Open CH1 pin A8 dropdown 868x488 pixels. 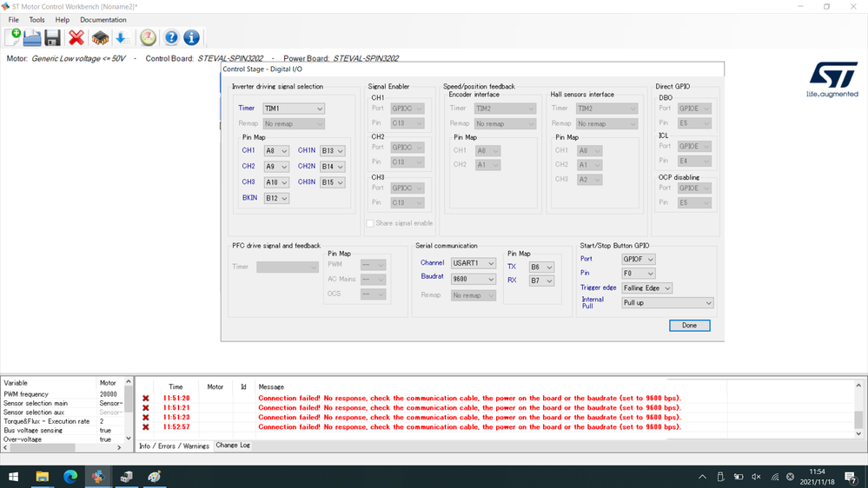click(x=276, y=150)
